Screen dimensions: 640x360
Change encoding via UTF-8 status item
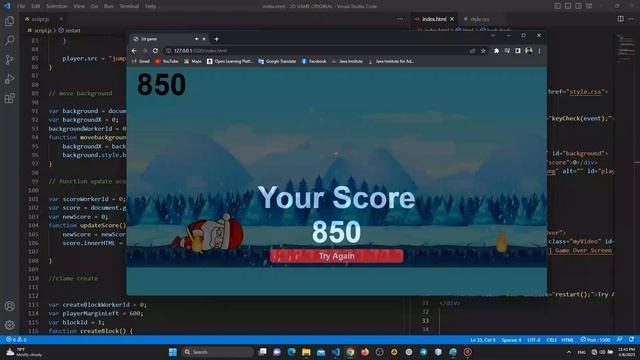pyautogui.click(x=534, y=340)
